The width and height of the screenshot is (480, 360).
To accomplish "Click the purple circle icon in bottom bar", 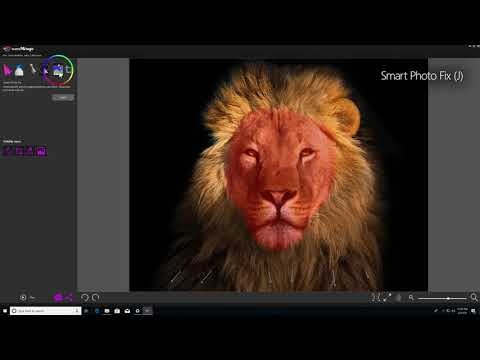I will point(58,297).
